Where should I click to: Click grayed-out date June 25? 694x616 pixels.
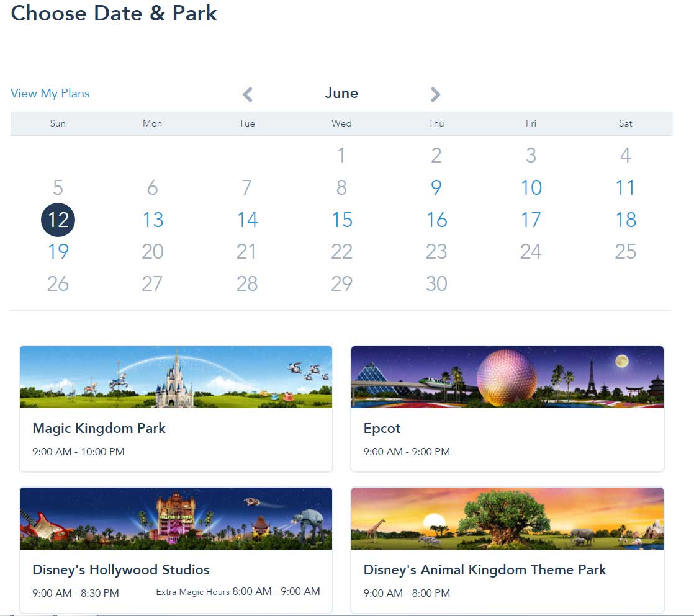point(625,252)
